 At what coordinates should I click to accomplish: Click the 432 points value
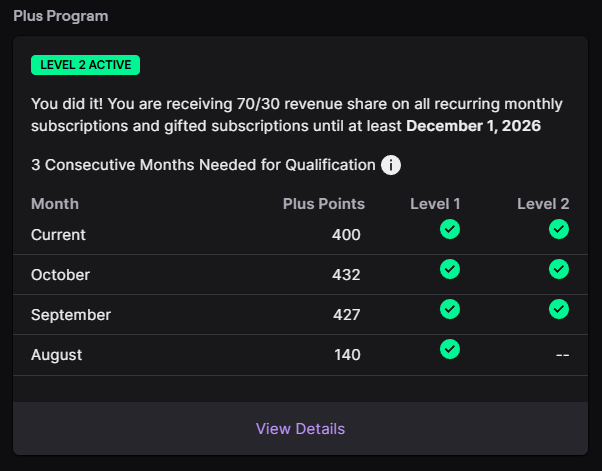pos(346,275)
